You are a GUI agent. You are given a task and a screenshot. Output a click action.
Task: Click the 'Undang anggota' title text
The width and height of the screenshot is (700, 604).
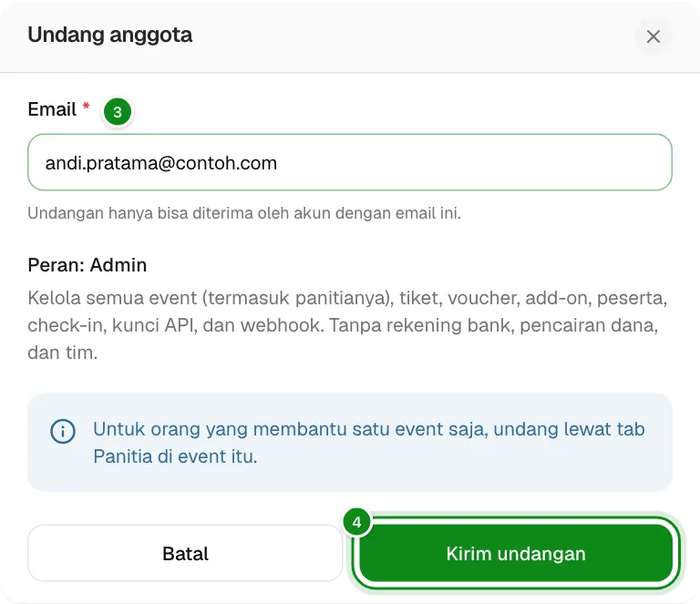pyautogui.click(x=109, y=35)
